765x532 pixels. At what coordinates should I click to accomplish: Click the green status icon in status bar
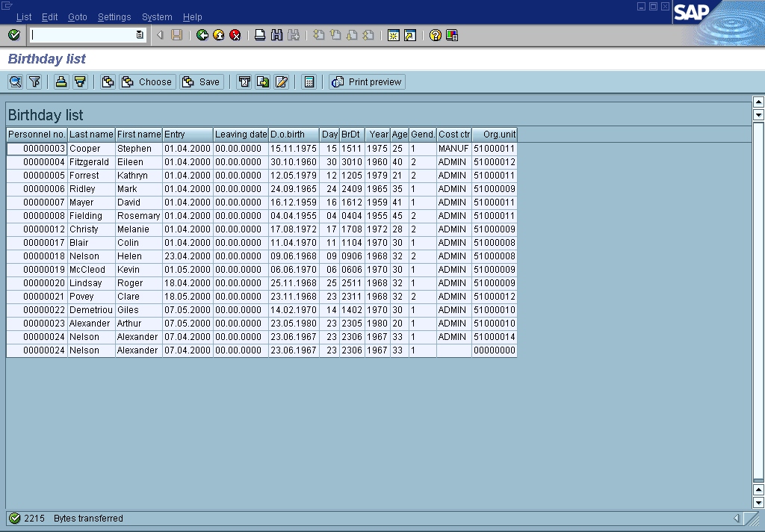click(x=15, y=519)
